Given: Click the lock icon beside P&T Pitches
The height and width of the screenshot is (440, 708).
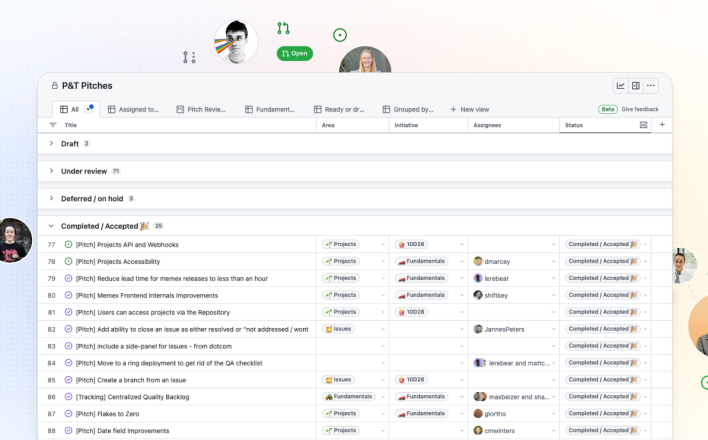Looking at the screenshot, I should [55, 85].
